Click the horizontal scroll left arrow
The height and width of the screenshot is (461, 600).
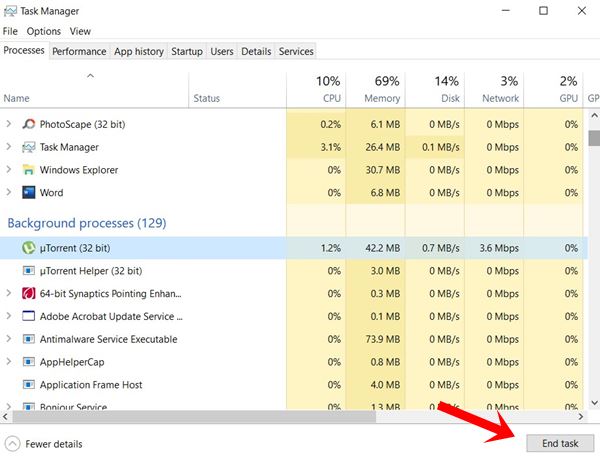tap(5, 417)
